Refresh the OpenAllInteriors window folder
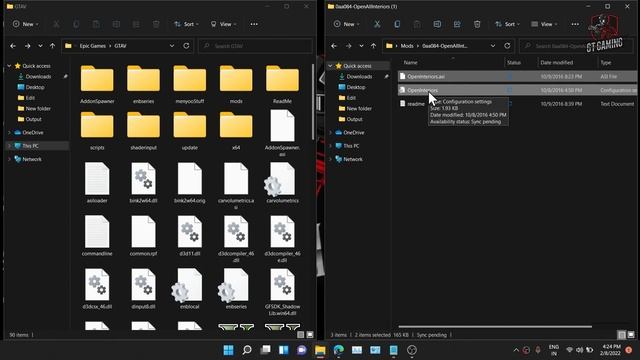The width and height of the screenshot is (640, 360). 507,46
